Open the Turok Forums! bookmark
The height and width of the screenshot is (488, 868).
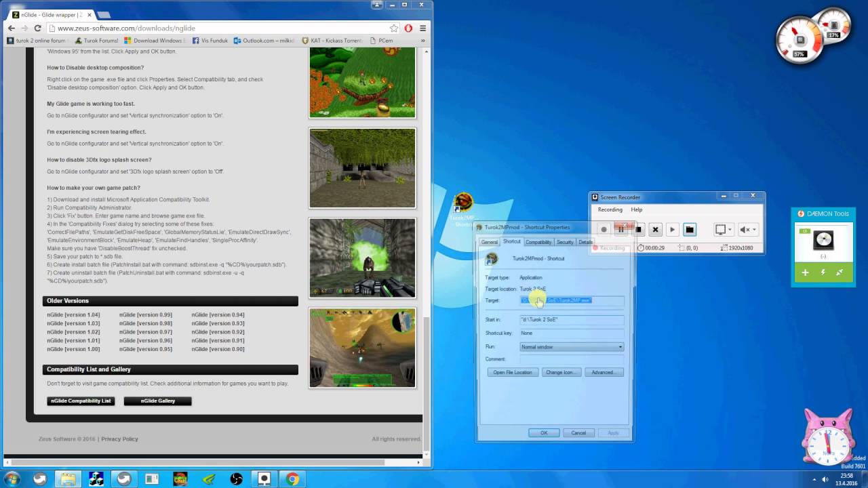[x=97, y=41]
